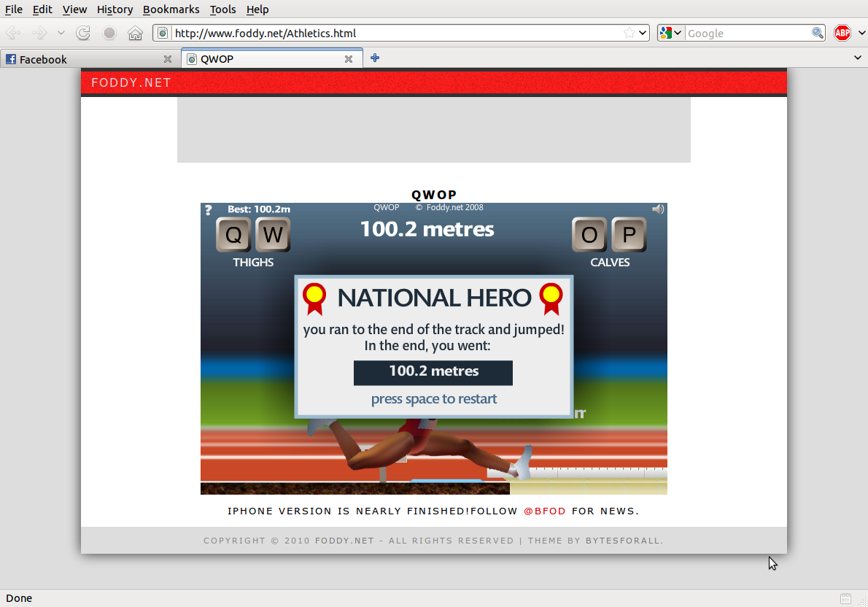Bookmark this page with the star icon

coord(629,34)
